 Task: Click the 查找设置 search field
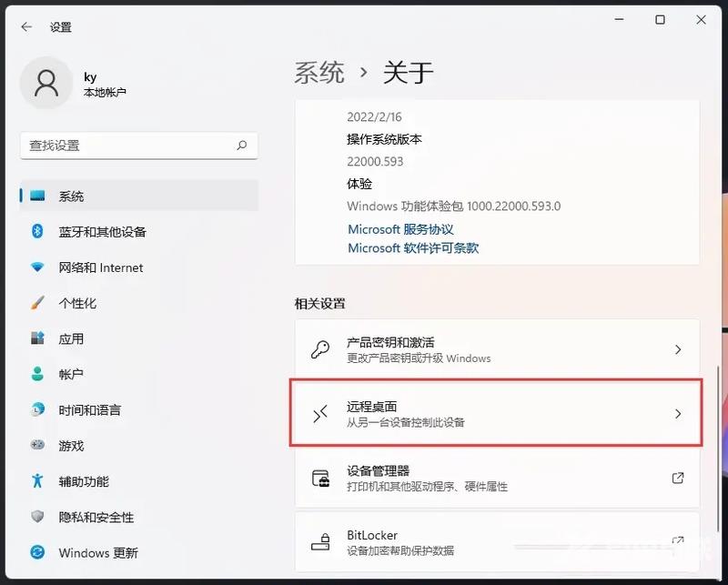[x=138, y=146]
